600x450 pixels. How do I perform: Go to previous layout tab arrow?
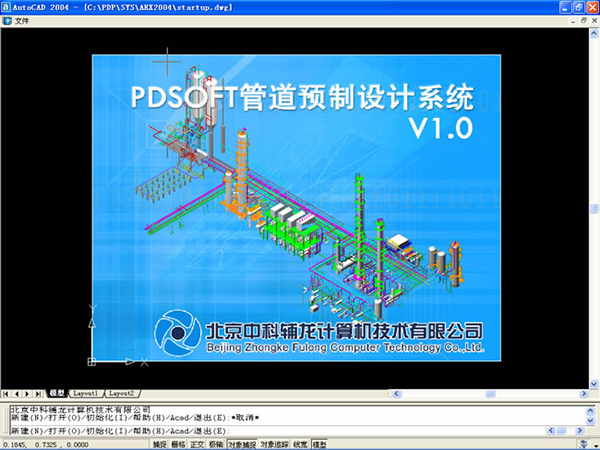coord(16,393)
